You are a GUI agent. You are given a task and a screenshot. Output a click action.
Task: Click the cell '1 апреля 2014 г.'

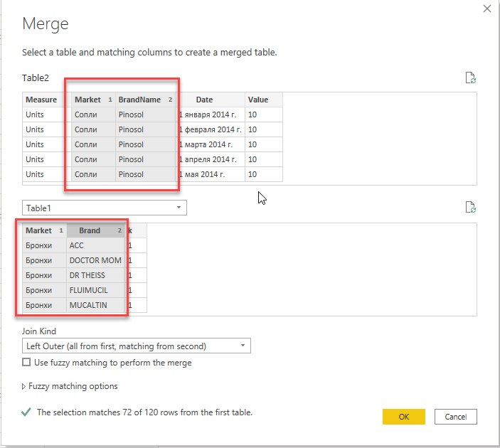coord(211,159)
